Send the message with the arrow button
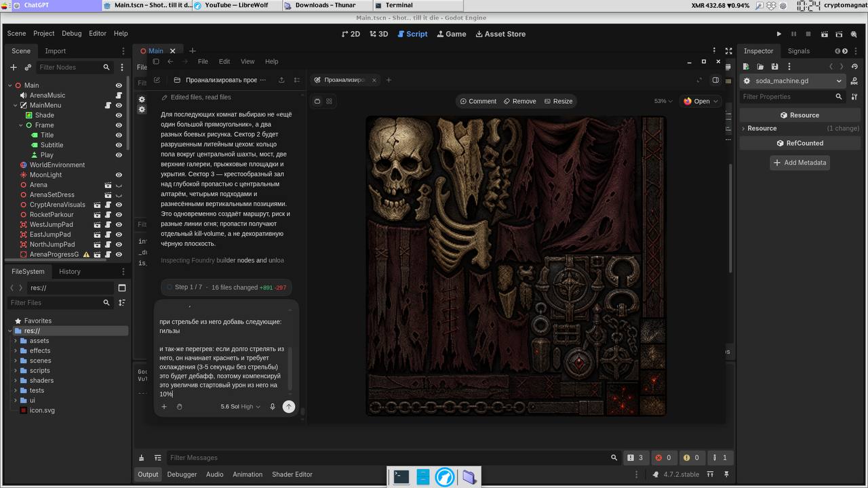Image resolution: width=868 pixels, height=488 pixels. click(x=289, y=407)
